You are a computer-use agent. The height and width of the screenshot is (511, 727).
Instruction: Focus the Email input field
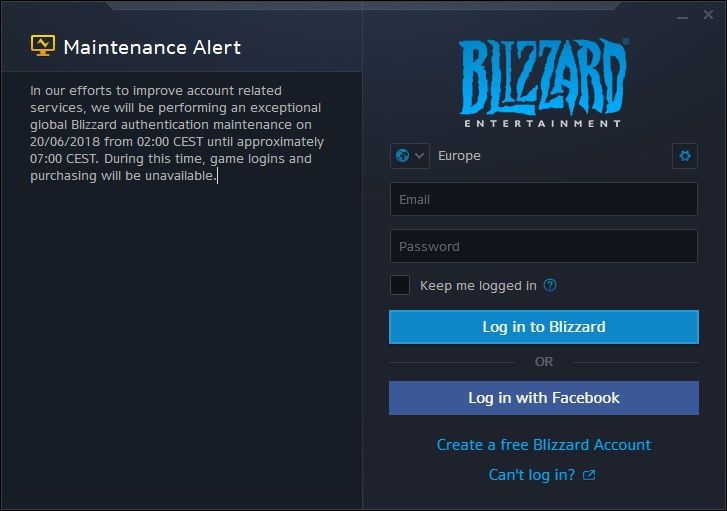(x=543, y=199)
